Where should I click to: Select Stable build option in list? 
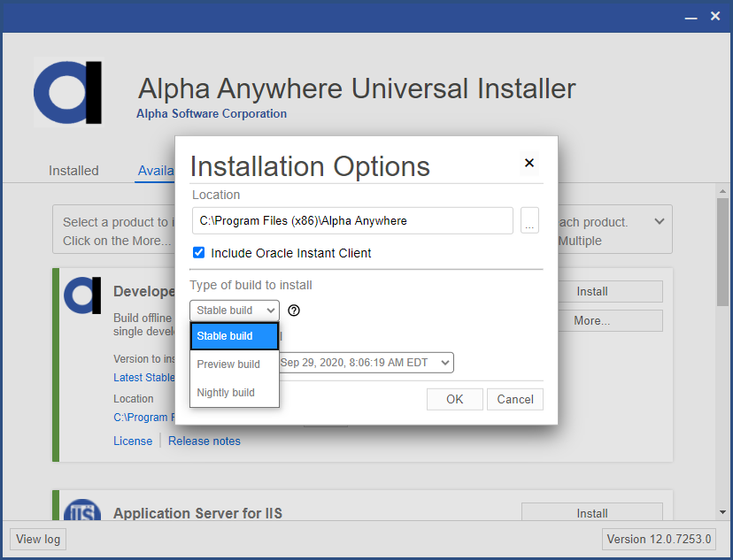coord(235,336)
